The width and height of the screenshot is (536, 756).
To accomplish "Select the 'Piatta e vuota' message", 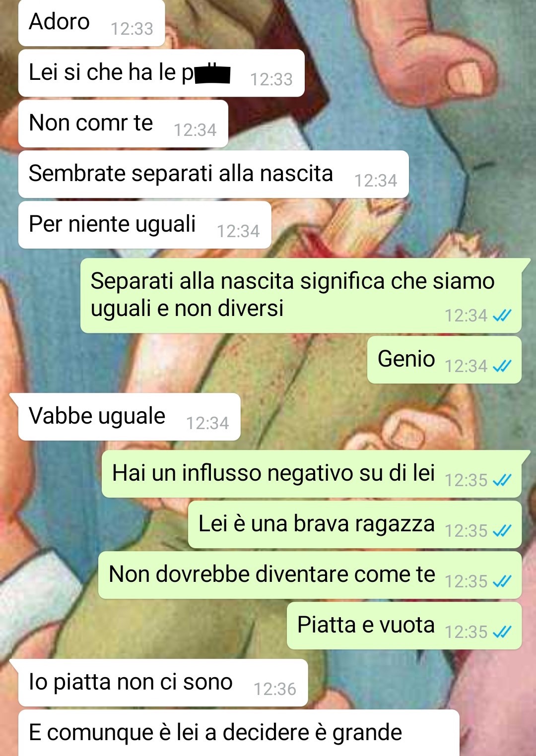I will (404, 626).
